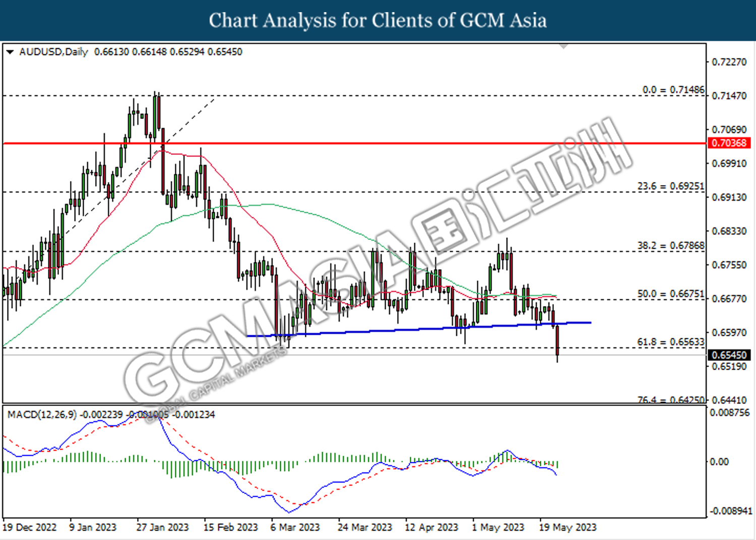Click the -0.008941 MACD scale value
Screen dimensions: 756x540
pos(731,511)
